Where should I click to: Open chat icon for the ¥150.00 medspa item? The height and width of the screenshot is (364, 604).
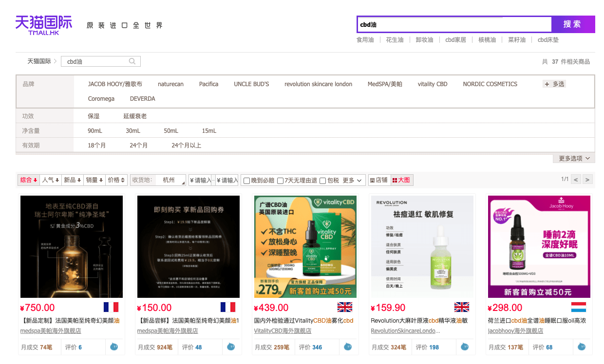click(231, 347)
